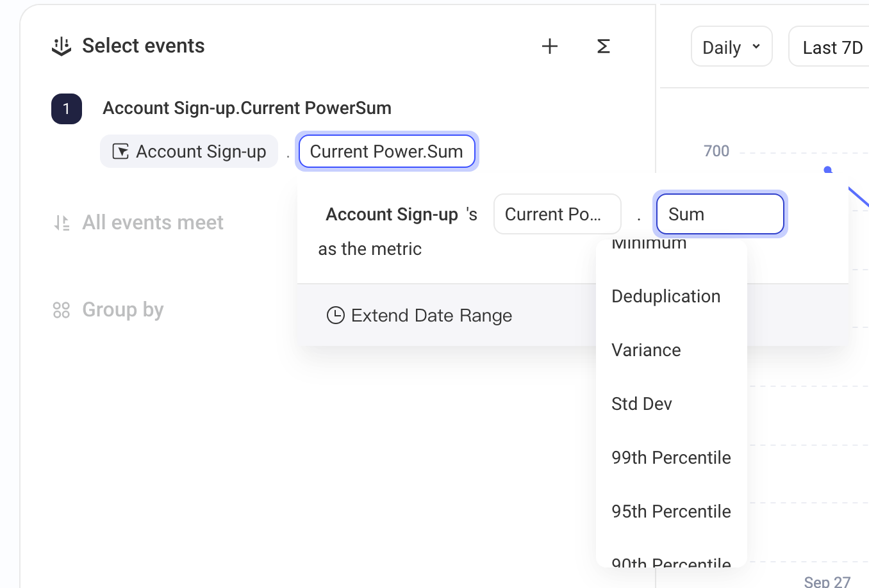This screenshot has height=588, width=869.
Task: Choose Std Dev aggregation option
Action: (x=672, y=404)
